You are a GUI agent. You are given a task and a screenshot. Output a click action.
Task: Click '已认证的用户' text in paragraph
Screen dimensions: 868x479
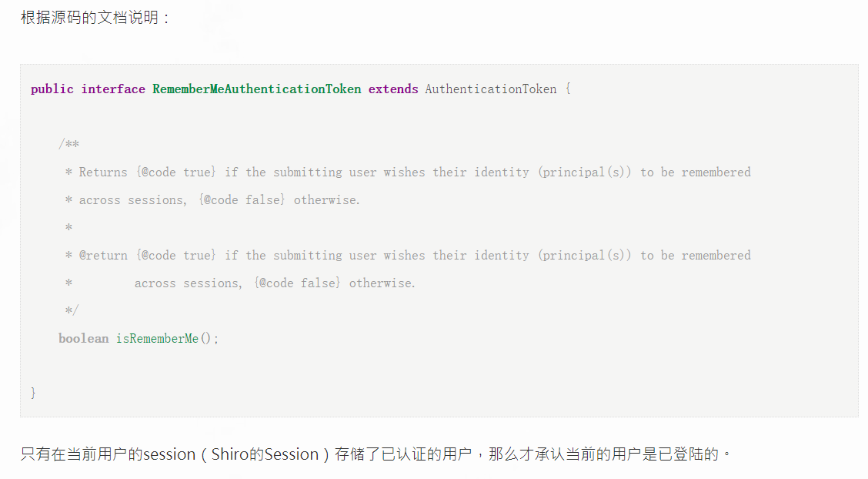tap(426, 454)
